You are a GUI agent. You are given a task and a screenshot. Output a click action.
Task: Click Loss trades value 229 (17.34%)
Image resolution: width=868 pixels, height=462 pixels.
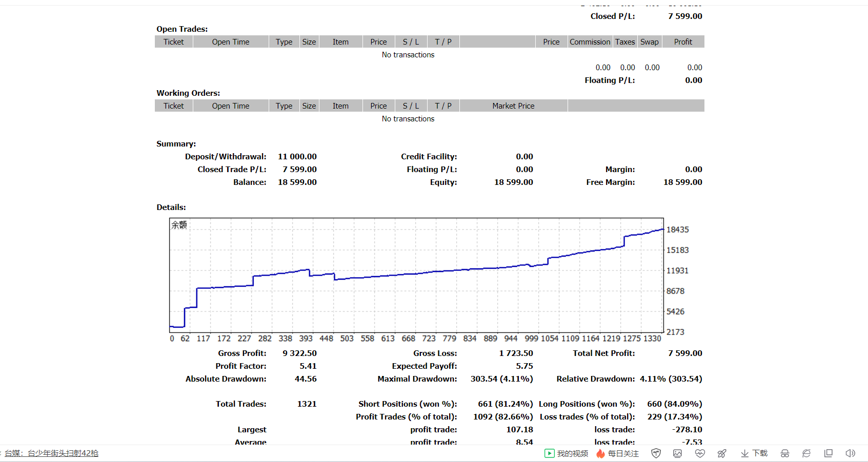tap(675, 417)
